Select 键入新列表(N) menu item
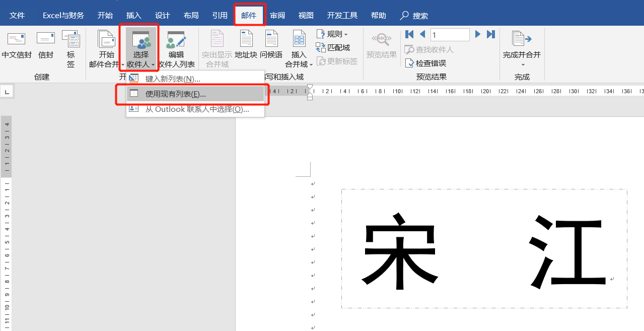Screen dimensions: 644x331 pyautogui.click(x=195, y=79)
